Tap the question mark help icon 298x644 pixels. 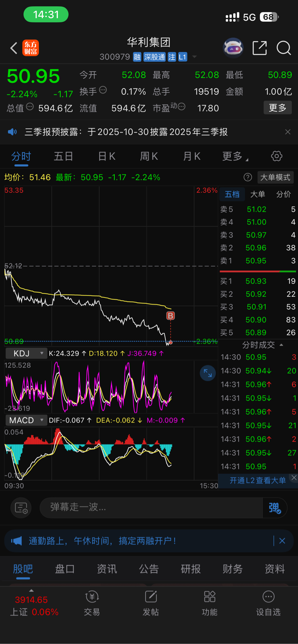248,177
